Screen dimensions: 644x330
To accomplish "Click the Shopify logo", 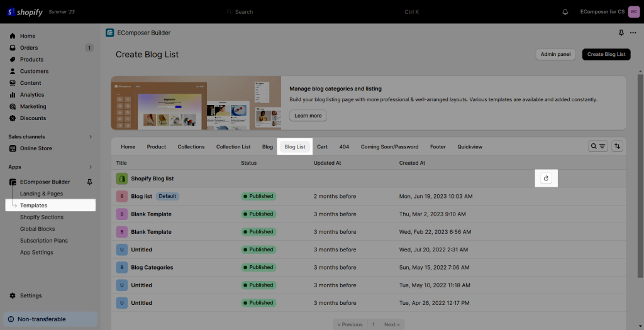I will (25, 12).
